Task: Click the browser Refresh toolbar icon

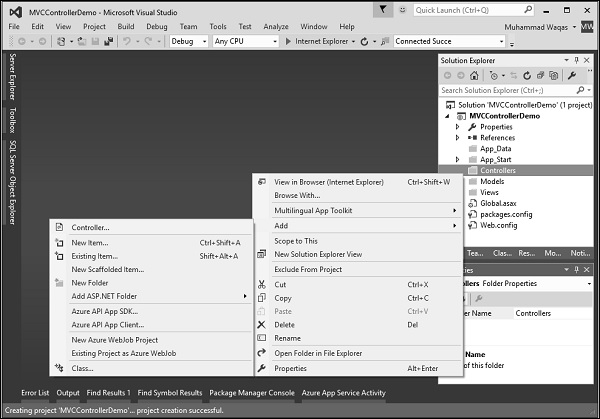Action: coord(364,41)
